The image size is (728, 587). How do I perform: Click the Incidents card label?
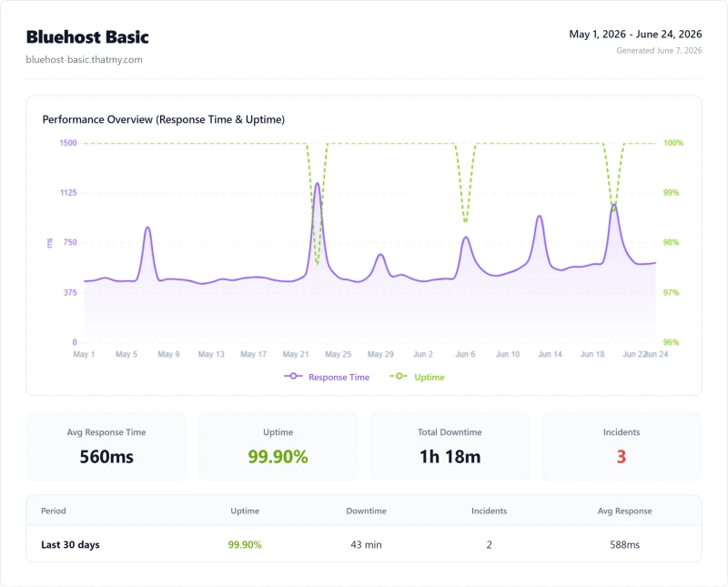coord(622,432)
